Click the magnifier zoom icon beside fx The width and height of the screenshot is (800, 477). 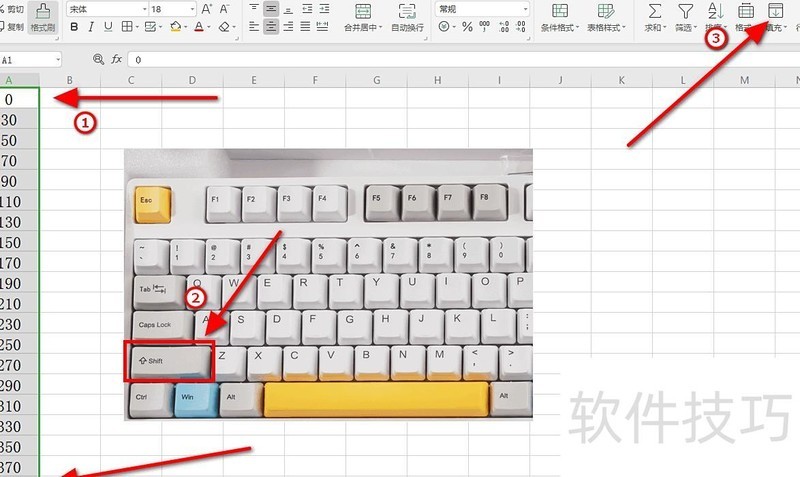click(x=98, y=59)
